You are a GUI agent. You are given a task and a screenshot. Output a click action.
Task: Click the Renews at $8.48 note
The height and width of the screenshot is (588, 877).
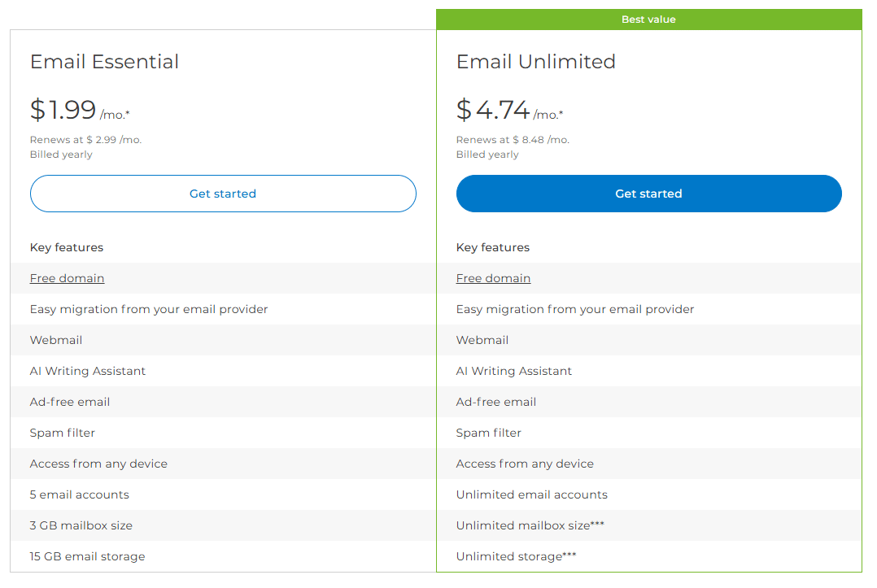tap(513, 140)
